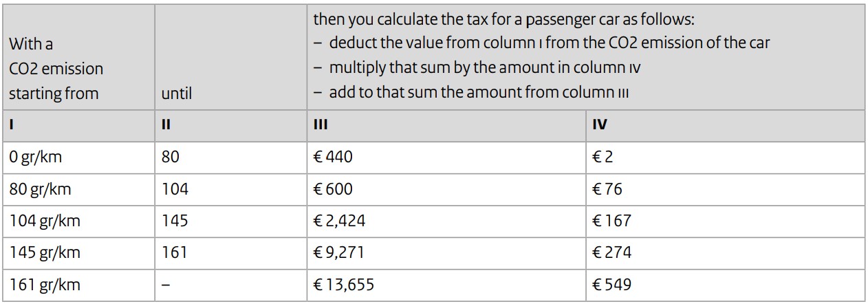Click the '€ 76' rate cell
868x304 pixels.
pyautogui.click(x=726, y=189)
